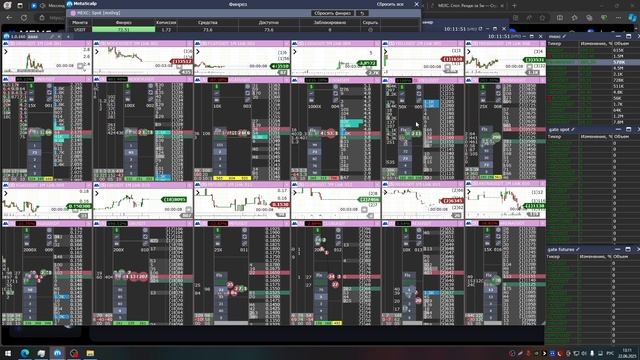Image resolution: width=640 pixels, height=360 pixels.
Task: Click the 1000X volume multiplier label
Action: [314, 107]
